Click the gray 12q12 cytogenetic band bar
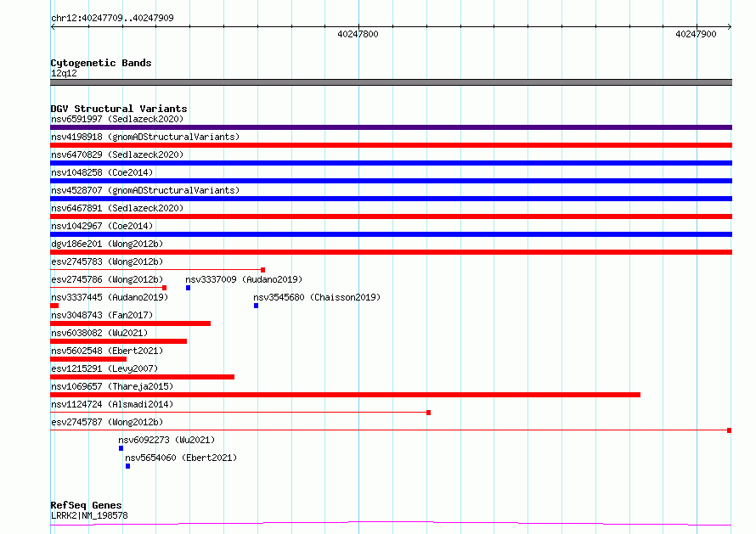The image size is (756, 534). [391, 82]
